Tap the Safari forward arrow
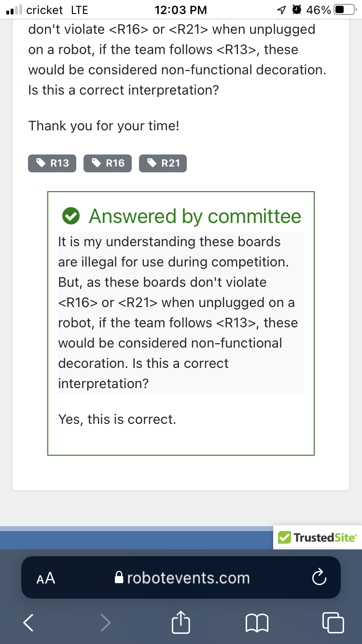Viewport: 362px width, 644px height. (105, 623)
